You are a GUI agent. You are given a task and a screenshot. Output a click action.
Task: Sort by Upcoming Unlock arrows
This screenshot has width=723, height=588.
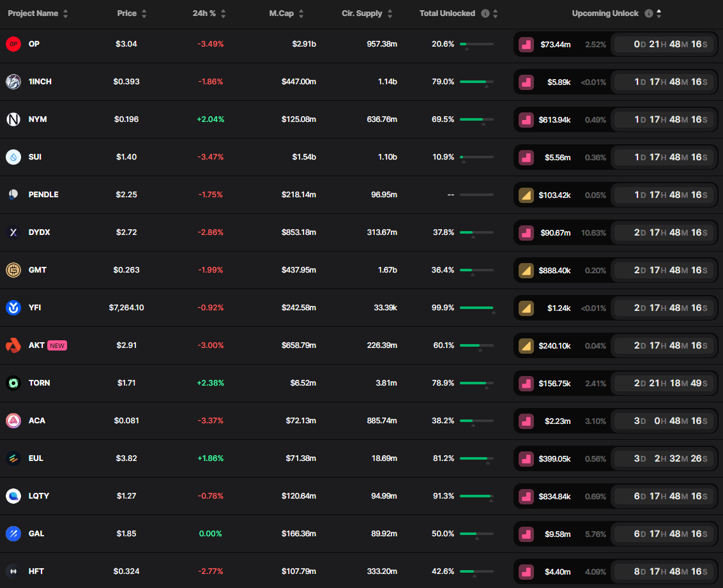(x=659, y=14)
